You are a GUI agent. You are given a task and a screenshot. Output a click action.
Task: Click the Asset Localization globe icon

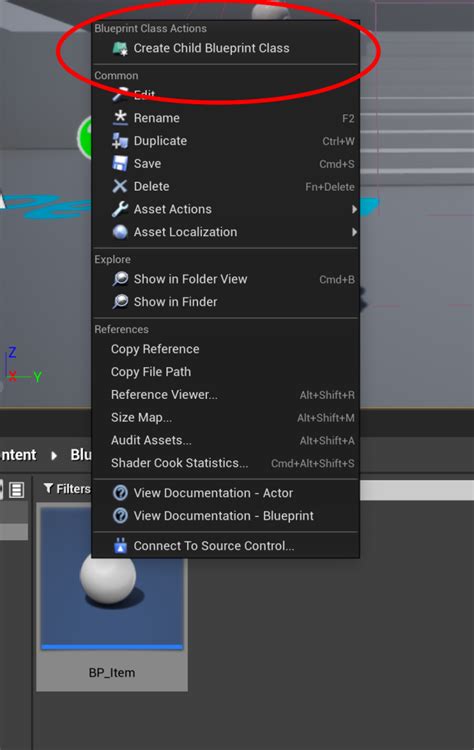[120, 232]
